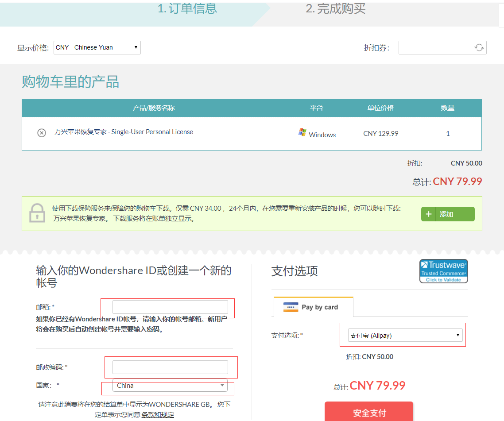Open the 支付选项 Alipay dropdown

(x=405, y=335)
